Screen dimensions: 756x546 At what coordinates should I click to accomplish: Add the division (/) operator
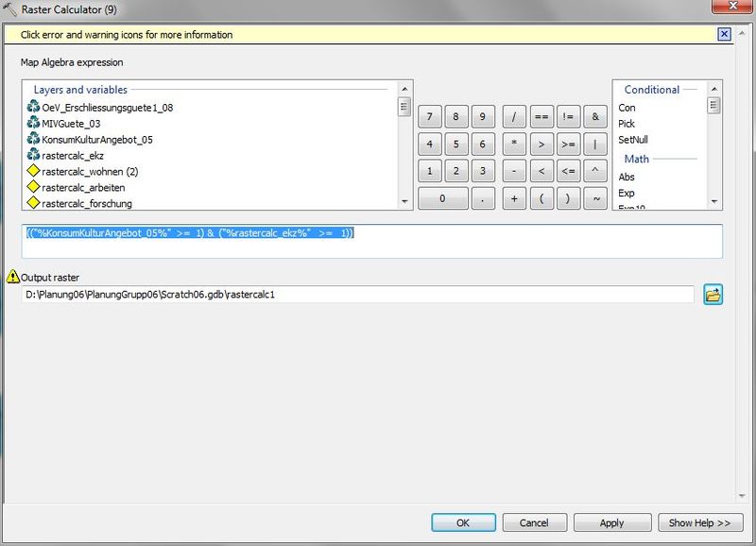[x=514, y=117]
